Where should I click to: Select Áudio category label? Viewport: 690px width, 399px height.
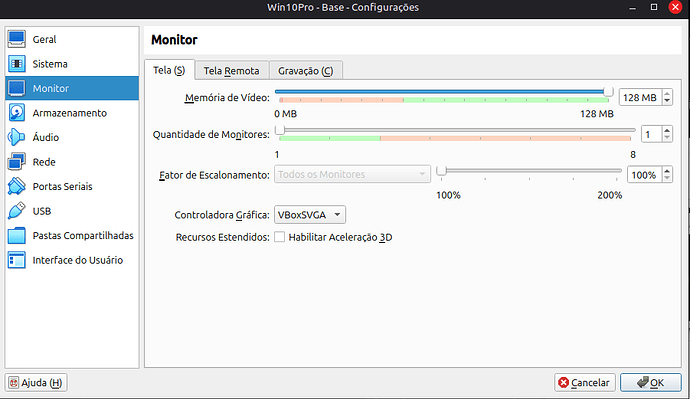pyautogui.click(x=46, y=137)
